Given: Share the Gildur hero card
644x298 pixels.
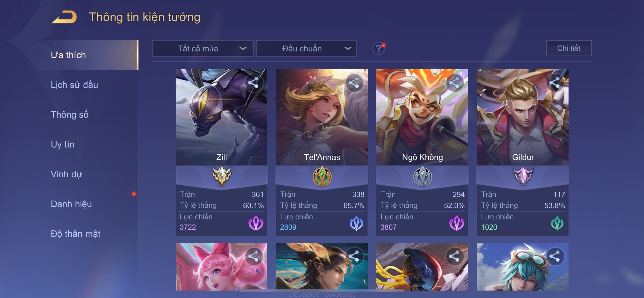Looking at the screenshot, I should tap(555, 83).
